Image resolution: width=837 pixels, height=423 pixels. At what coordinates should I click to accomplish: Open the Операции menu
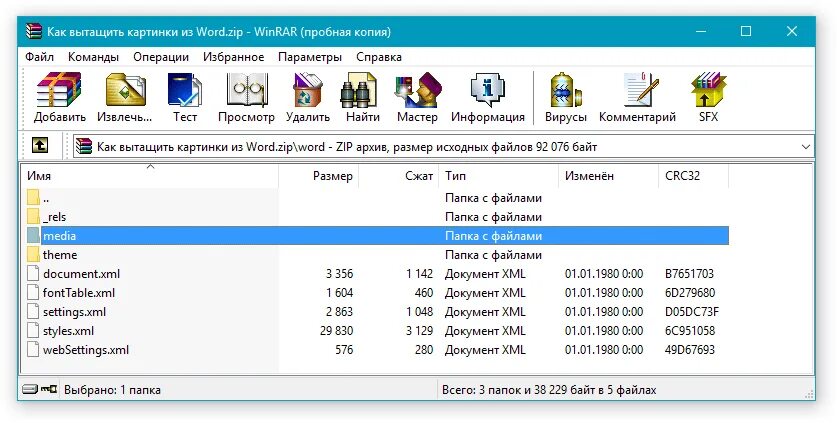(x=161, y=57)
